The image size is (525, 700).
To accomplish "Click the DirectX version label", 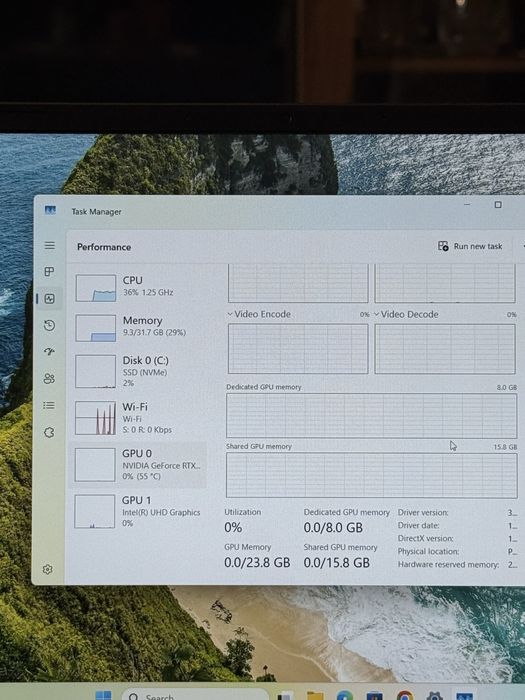I will [x=425, y=538].
